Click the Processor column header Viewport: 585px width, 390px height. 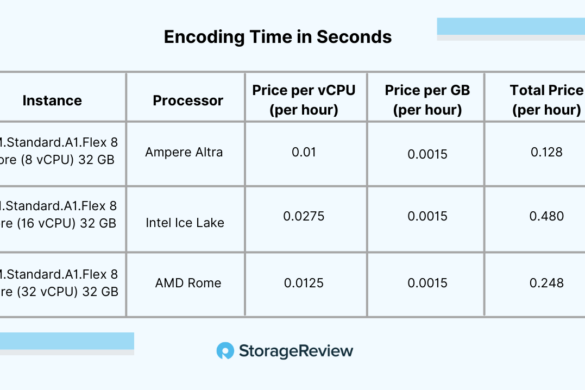coord(188,100)
